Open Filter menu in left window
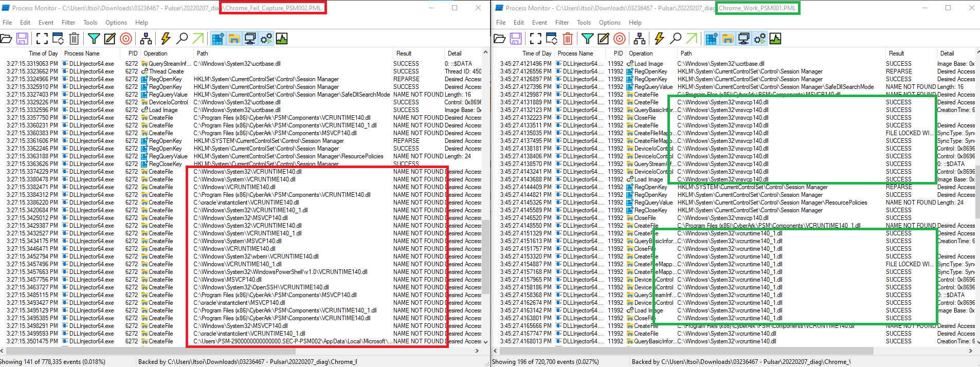 tap(68, 23)
